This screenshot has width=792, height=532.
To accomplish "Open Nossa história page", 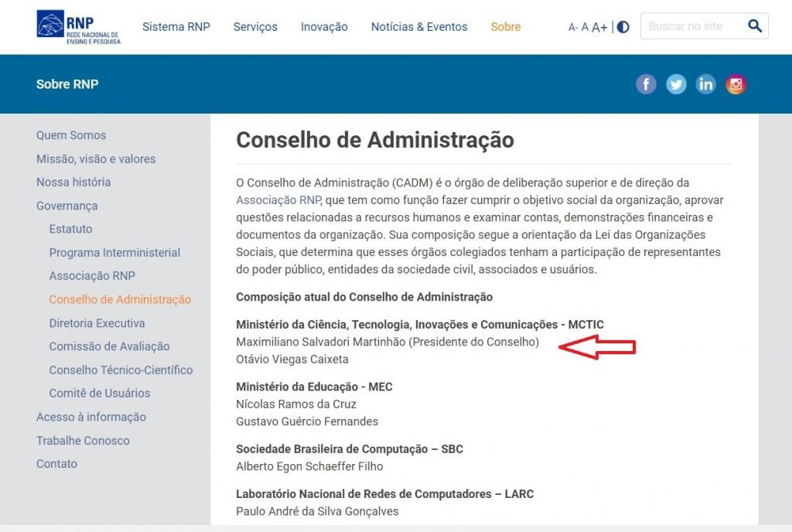I will point(73,182).
